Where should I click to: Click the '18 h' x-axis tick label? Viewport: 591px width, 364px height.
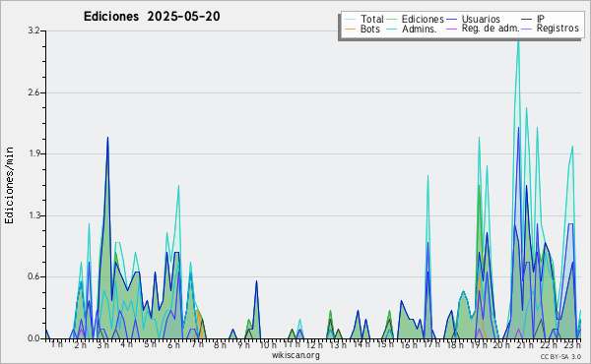tap(454, 344)
